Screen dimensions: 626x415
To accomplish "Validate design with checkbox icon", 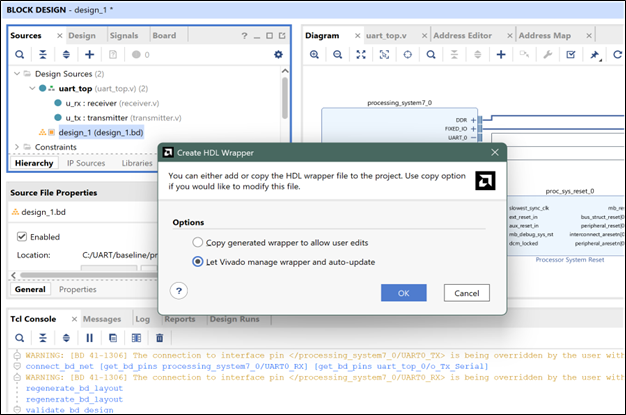I will (x=571, y=55).
